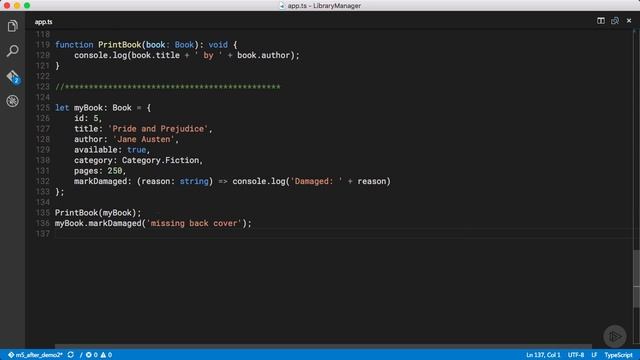Click the 'Pride and Prejudice' string
Image resolution: width=640 pixels, height=360 pixels.
point(158,129)
